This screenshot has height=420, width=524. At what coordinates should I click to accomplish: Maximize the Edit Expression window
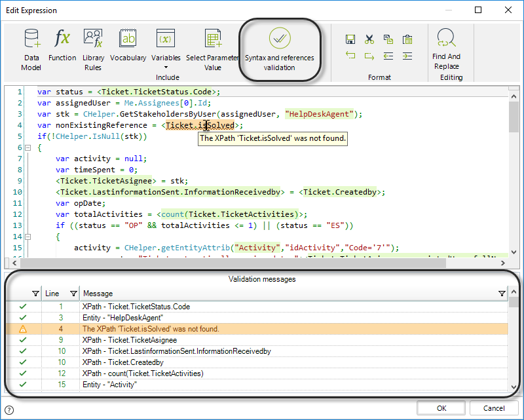[x=478, y=10]
